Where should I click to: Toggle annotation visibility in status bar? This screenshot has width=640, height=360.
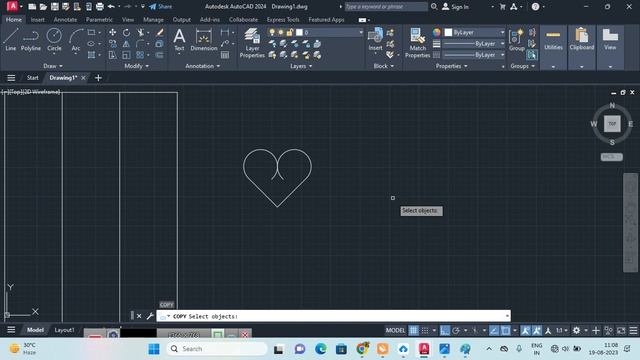coord(525,330)
